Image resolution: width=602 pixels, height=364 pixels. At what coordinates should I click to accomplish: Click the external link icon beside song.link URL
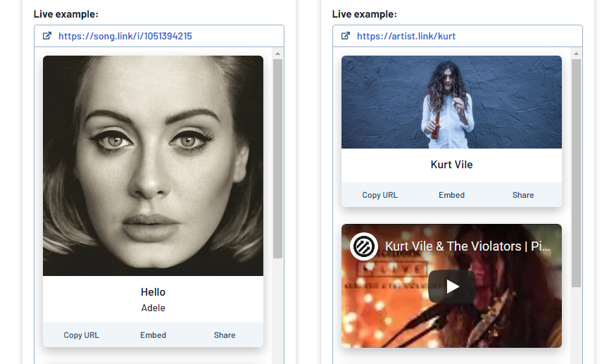tap(47, 36)
